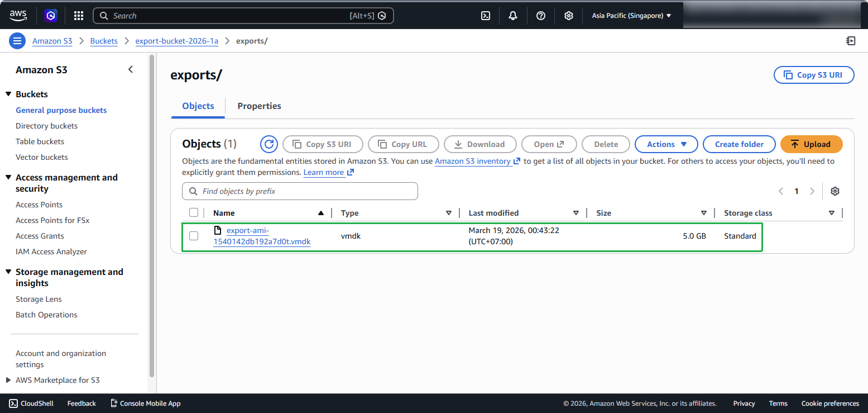The width and height of the screenshot is (868, 413).
Task: Open the help question mark icon
Action: tap(541, 16)
